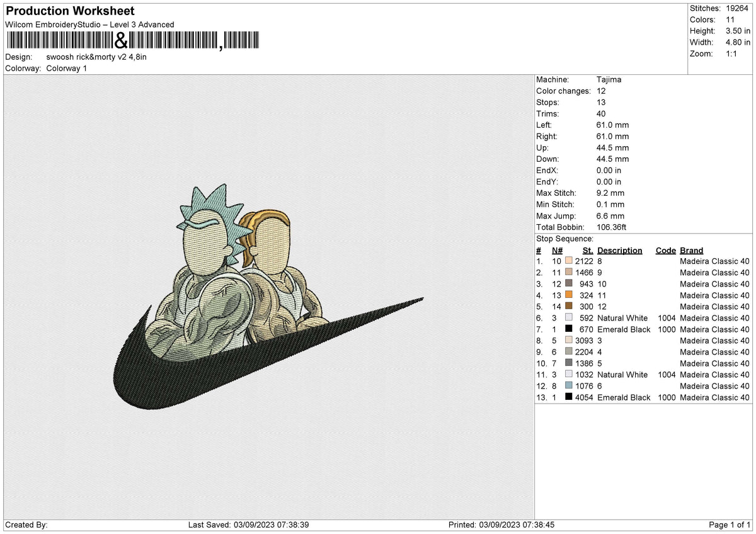
Task: Click the Machine value 'Tajima'
Action: coord(609,79)
